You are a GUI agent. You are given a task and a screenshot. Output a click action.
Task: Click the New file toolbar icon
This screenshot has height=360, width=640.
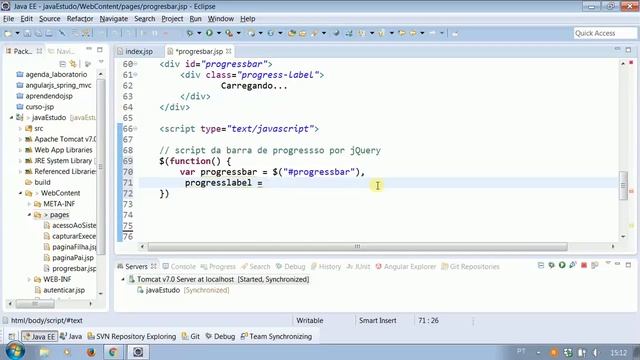[8, 33]
